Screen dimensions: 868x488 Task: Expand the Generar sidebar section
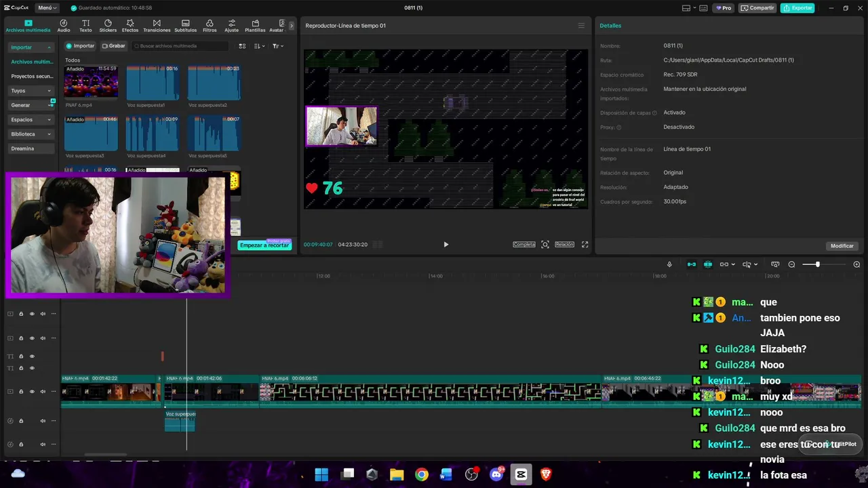[31, 105]
